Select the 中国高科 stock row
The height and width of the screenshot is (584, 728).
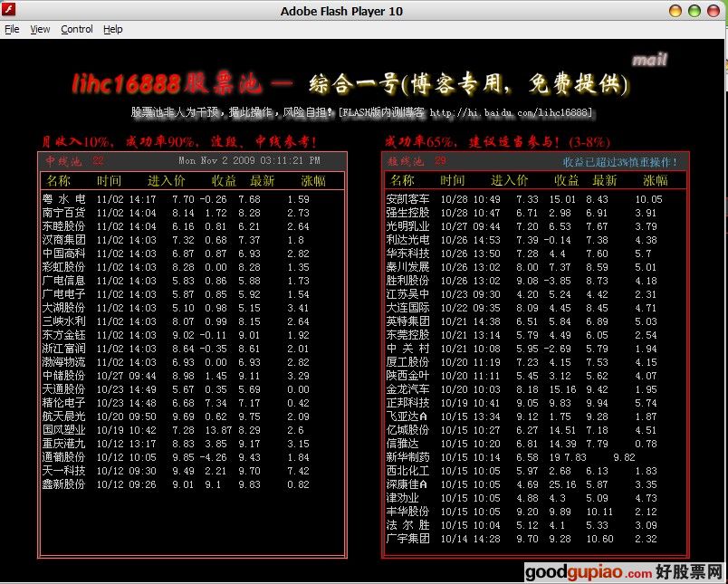tap(176, 254)
